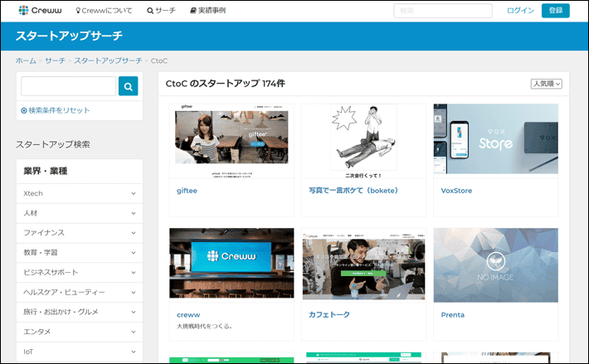Click the 大挑戦時代をつくる。 description text
Viewport: 589px width, 364px height.
click(x=205, y=327)
